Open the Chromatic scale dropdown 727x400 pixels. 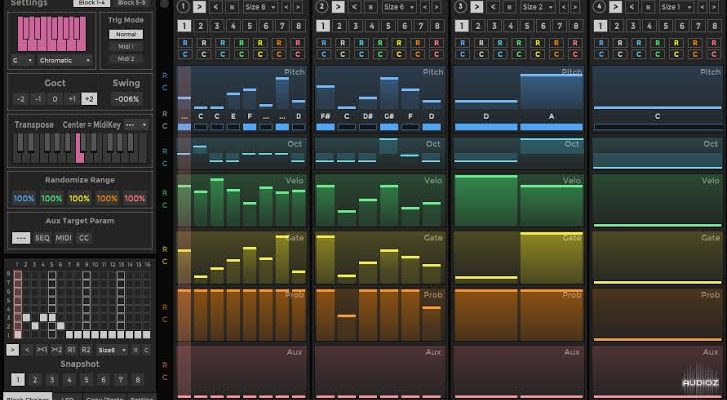tap(66, 60)
